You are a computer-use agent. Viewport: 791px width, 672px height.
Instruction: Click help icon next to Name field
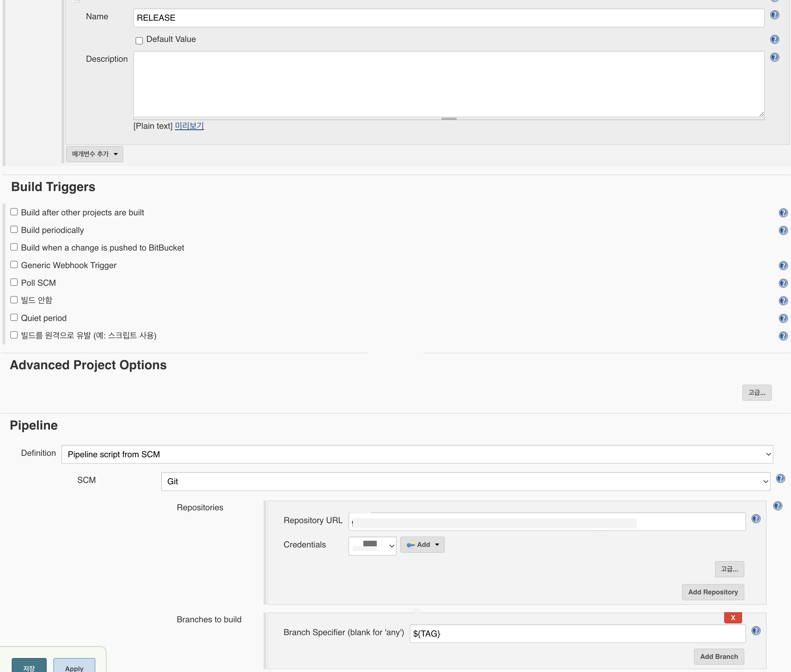(774, 15)
